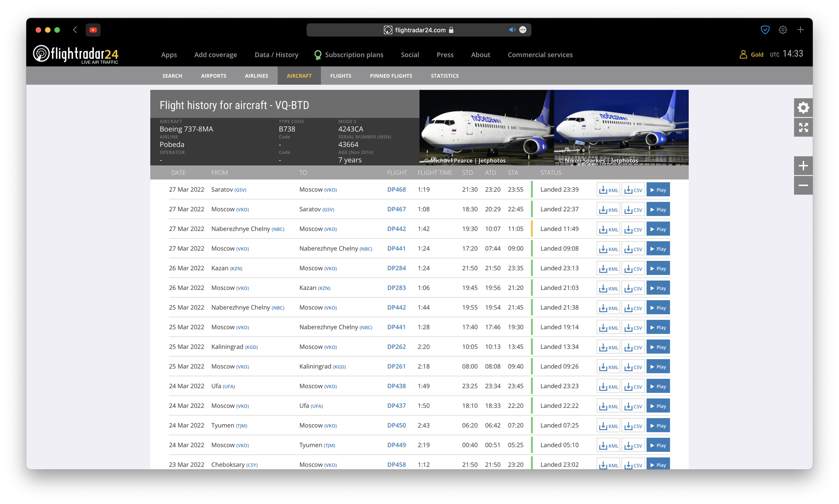Open the shield icon in browser toolbar

click(x=765, y=30)
